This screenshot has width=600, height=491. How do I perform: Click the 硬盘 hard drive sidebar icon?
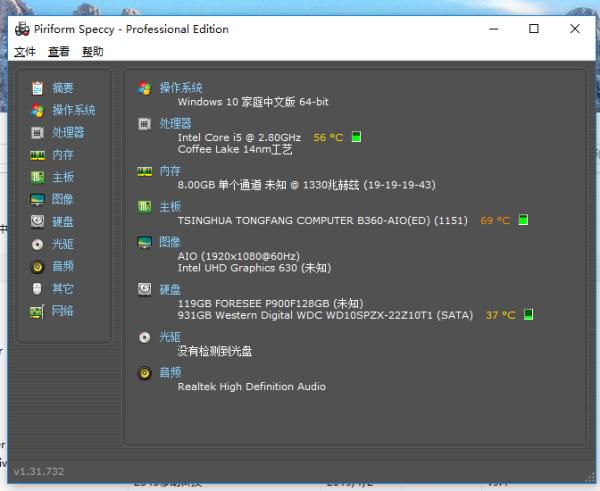[x=38, y=222]
